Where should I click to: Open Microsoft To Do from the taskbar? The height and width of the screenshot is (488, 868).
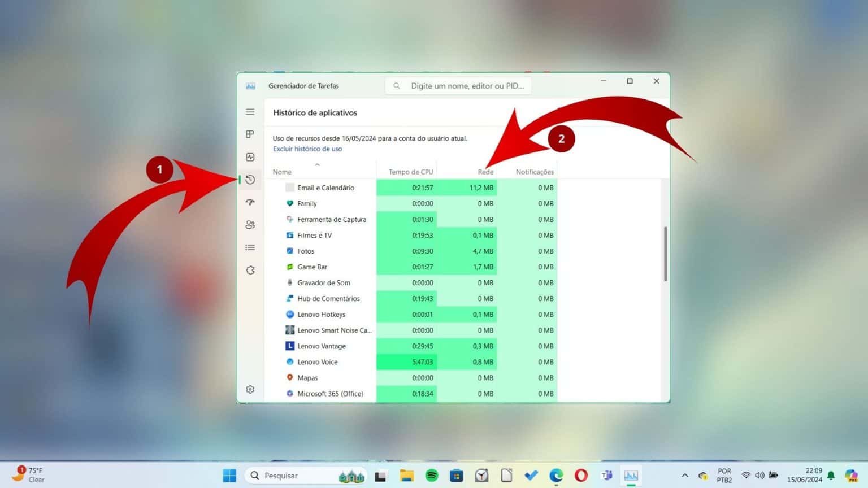[531, 476]
